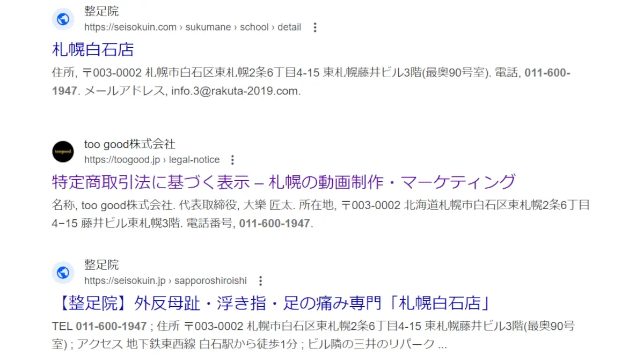Select the toogood logo image next to its site name
This screenshot has height=362, width=644.
pyautogui.click(x=63, y=152)
